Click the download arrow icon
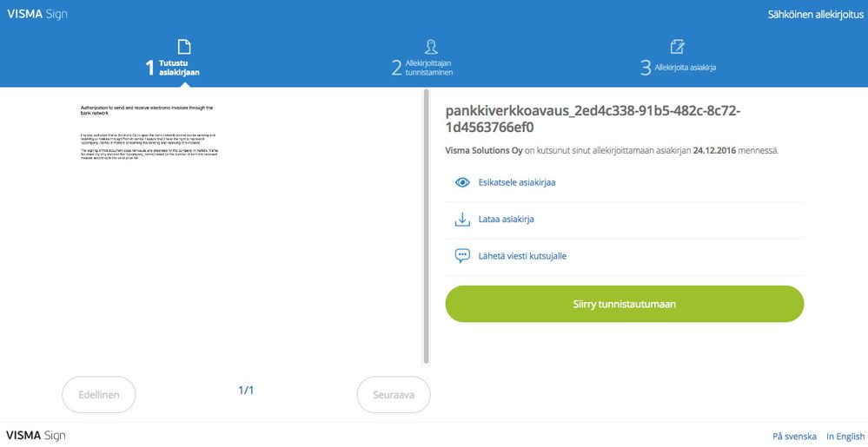This screenshot has height=447, width=868. point(462,220)
